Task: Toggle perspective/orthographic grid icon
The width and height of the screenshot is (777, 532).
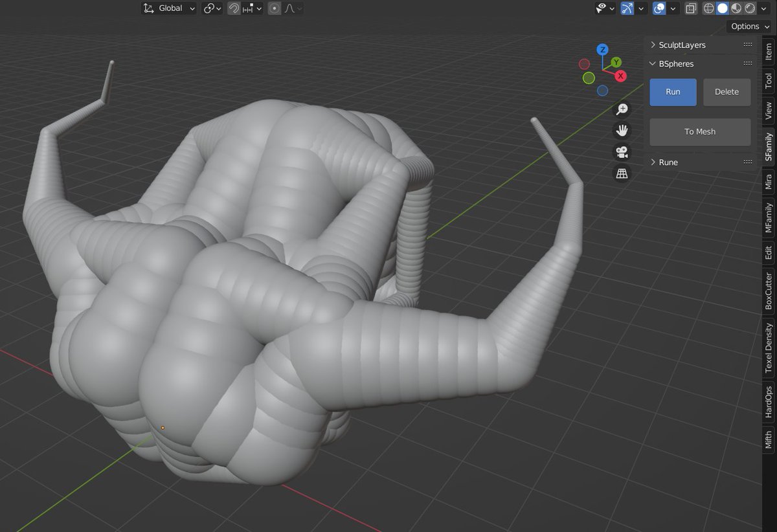Action: 622,173
